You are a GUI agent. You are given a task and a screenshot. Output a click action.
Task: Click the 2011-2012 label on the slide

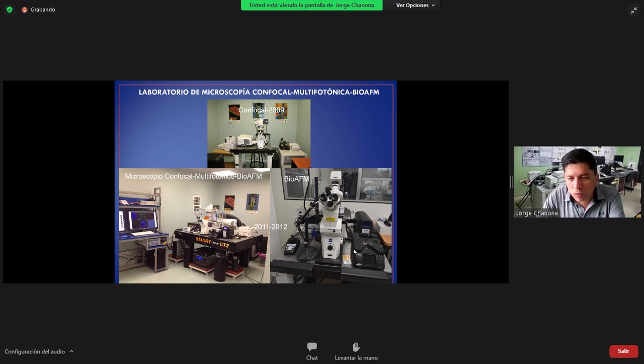click(x=270, y=227)
